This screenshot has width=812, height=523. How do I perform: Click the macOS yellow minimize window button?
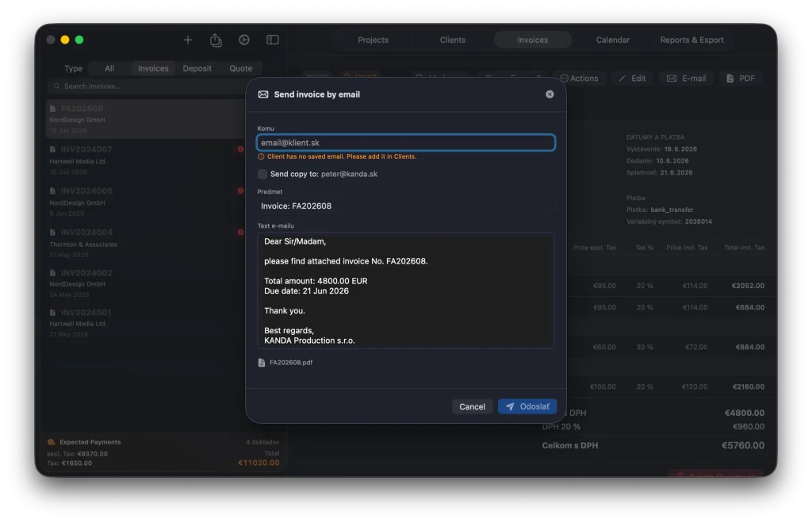(x=65, y=40)
